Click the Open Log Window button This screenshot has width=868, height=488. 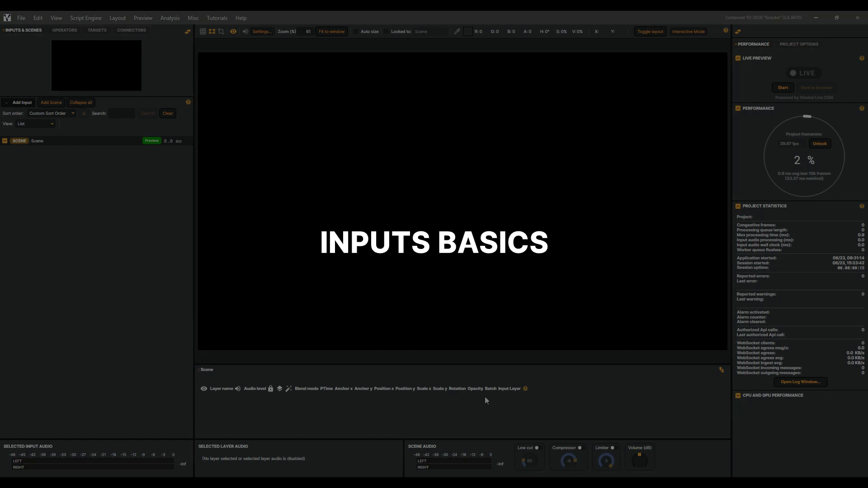[800, 382]
